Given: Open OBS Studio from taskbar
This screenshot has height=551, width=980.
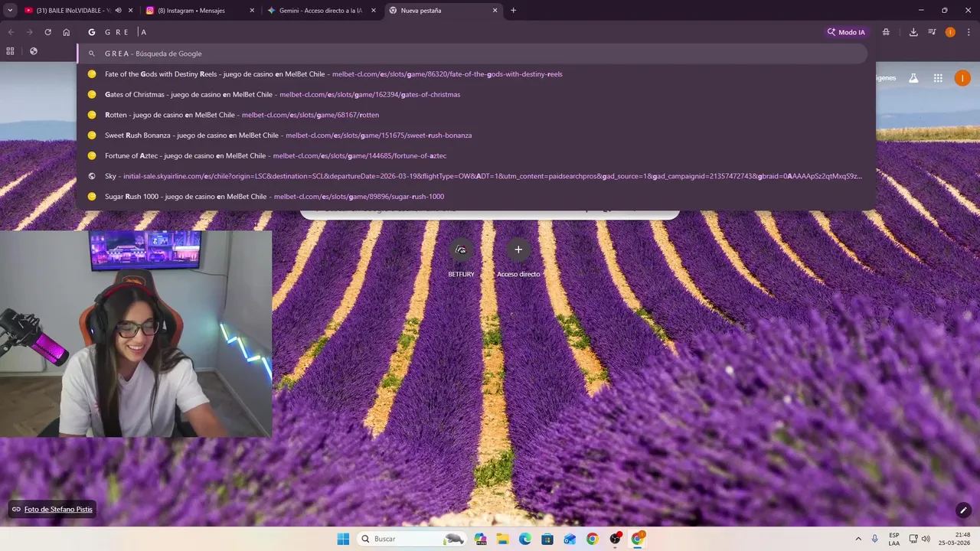Looking at the screenshot, I should pos(615,539).
